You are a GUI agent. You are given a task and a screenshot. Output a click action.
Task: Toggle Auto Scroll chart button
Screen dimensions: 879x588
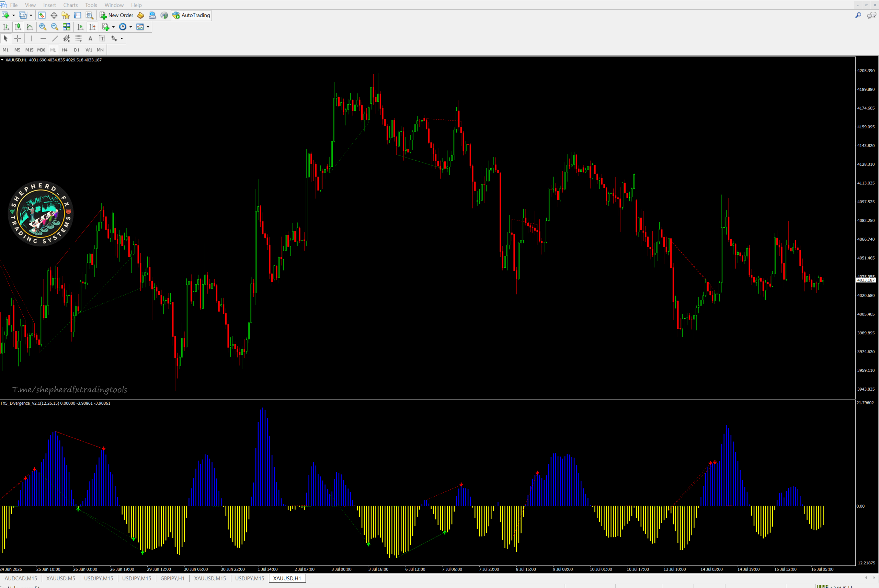(80, 27)
